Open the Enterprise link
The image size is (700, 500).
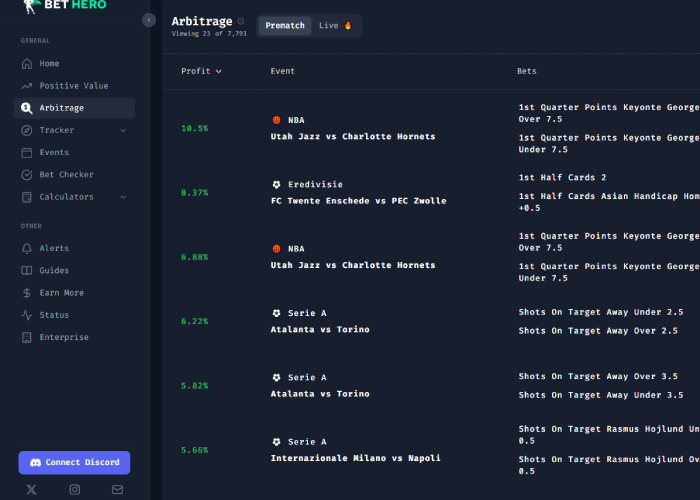click(75, 337)
